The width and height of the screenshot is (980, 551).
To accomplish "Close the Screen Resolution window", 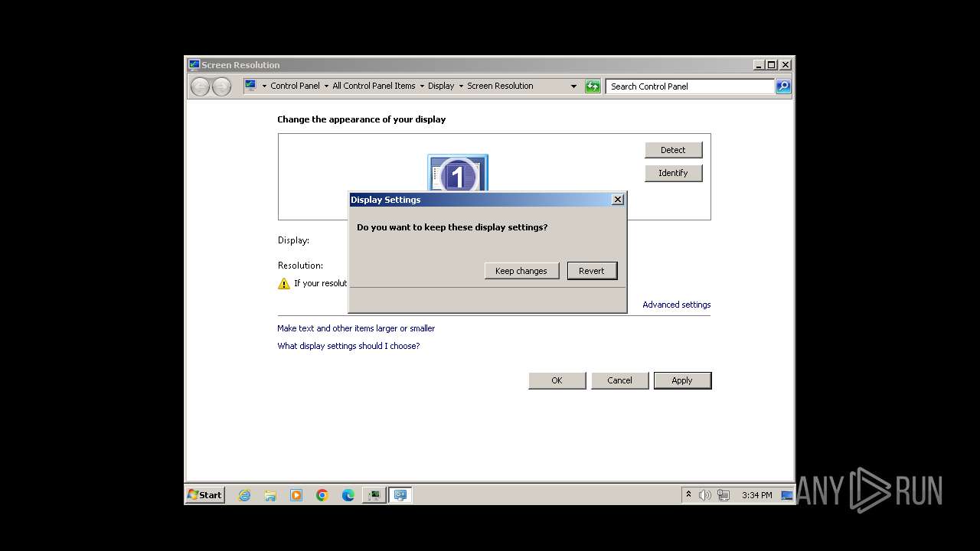I will pos(786,65).
